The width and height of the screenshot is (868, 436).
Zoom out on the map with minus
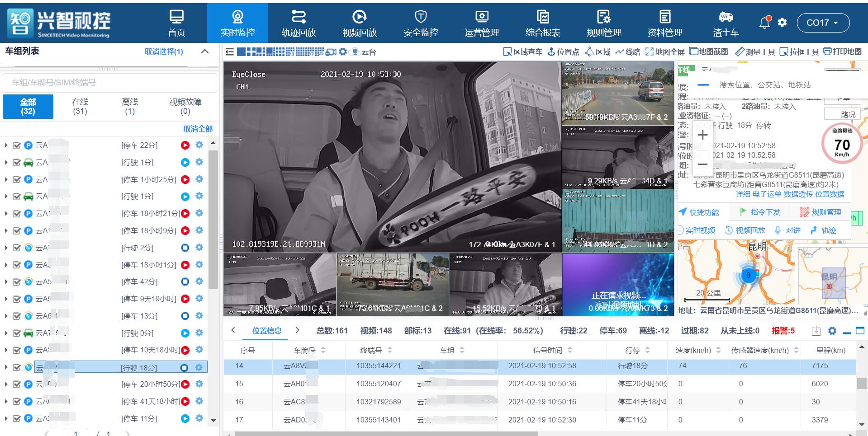click(702, 164)
